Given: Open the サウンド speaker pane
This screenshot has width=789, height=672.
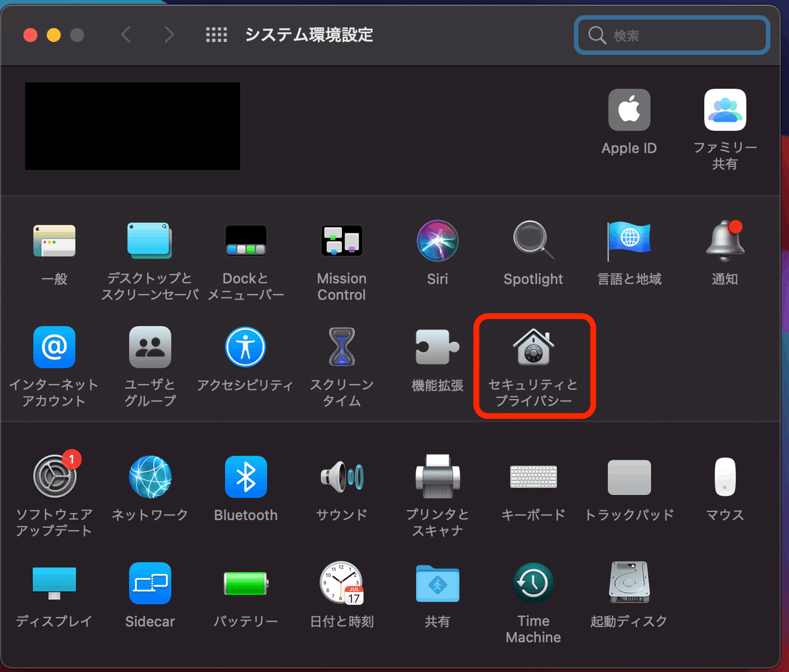Looking at the screenshot, I should pos(341,477).
